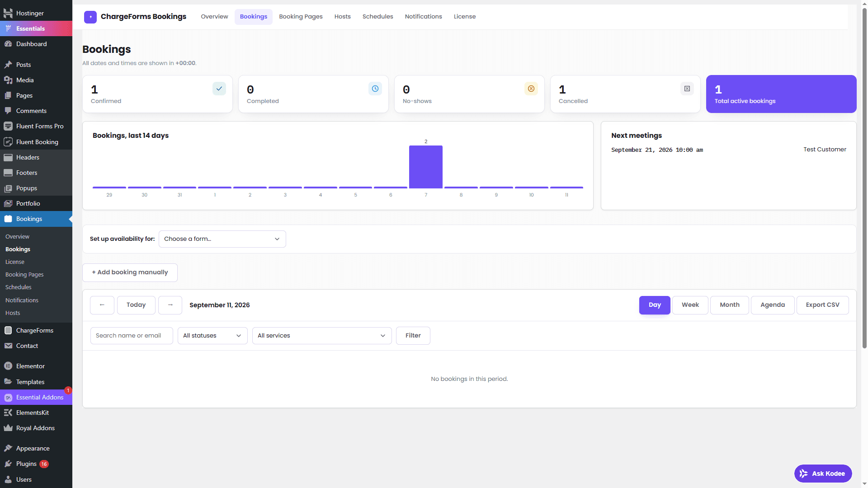Click the Confirmed checkmark icon

click(219, 89)
